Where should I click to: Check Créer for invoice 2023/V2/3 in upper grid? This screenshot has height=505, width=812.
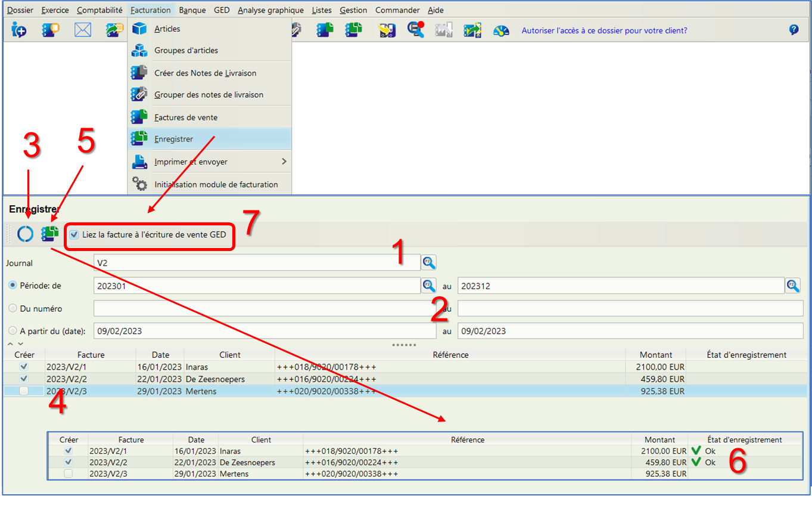click(24, 391)
